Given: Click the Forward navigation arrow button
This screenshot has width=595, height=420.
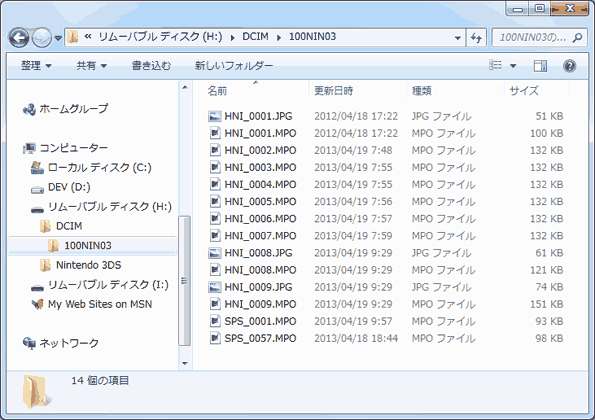Looking at the screenshot, I should [41, 38].
